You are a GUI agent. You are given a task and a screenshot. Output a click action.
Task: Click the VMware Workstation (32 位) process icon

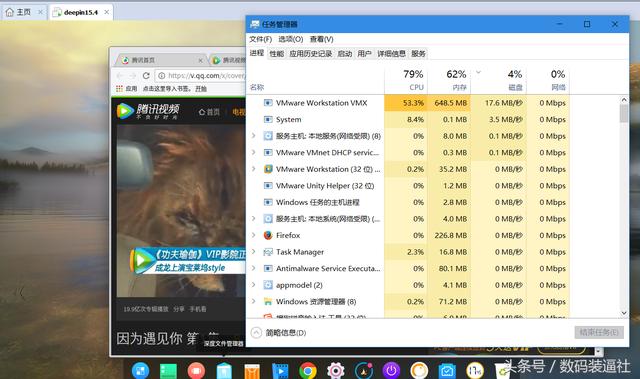(268, 169)
